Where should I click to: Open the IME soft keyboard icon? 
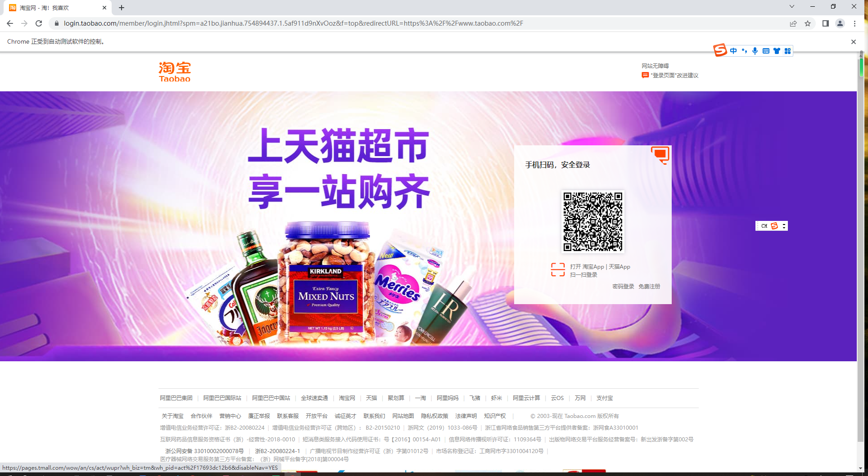[766, 51]
